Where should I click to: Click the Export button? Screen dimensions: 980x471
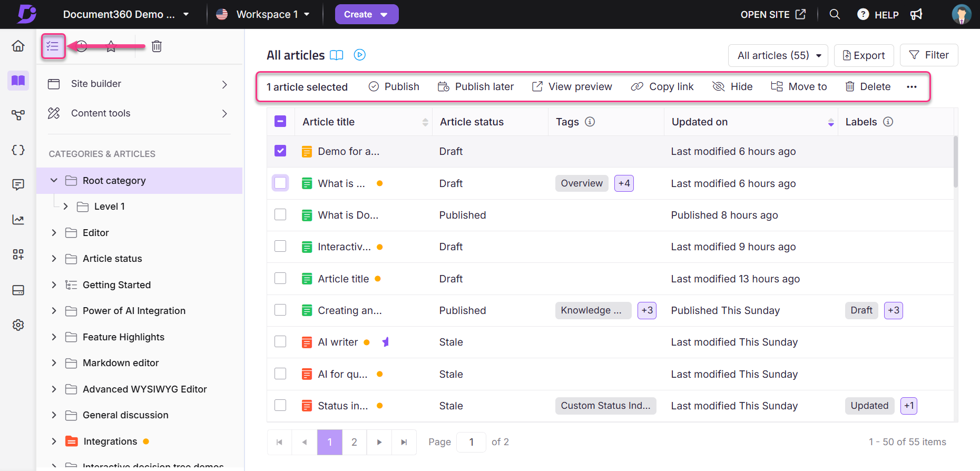[864, 55]
